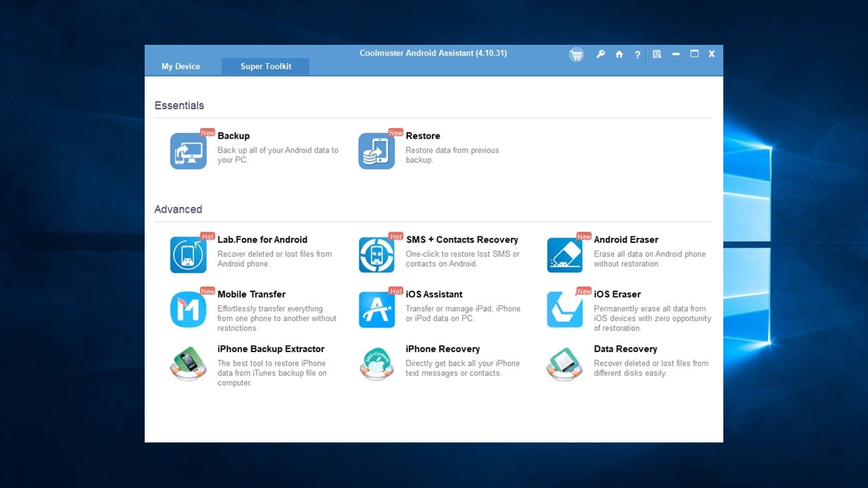
Task: Open SMS + Contacts Recovery icon
Action: [x=376, y=255]
